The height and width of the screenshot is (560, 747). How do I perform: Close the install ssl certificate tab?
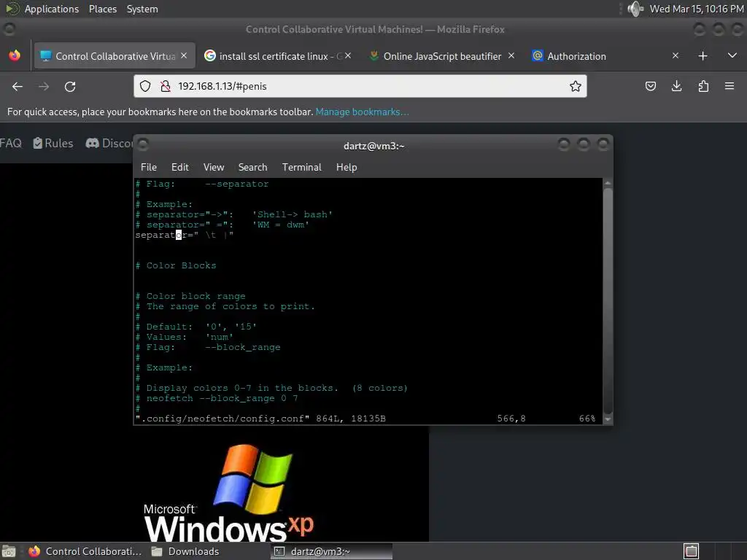[348, 55]
